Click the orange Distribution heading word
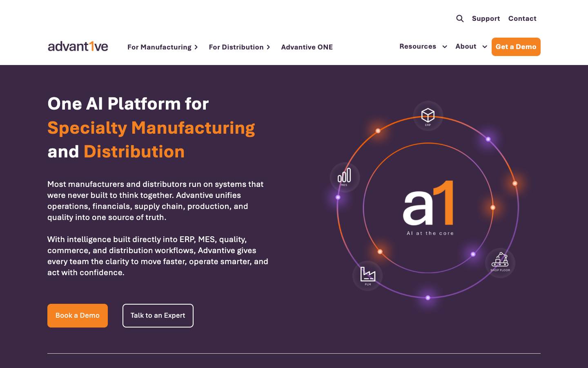Screen dimensions: 588x368 pos(134,152)
